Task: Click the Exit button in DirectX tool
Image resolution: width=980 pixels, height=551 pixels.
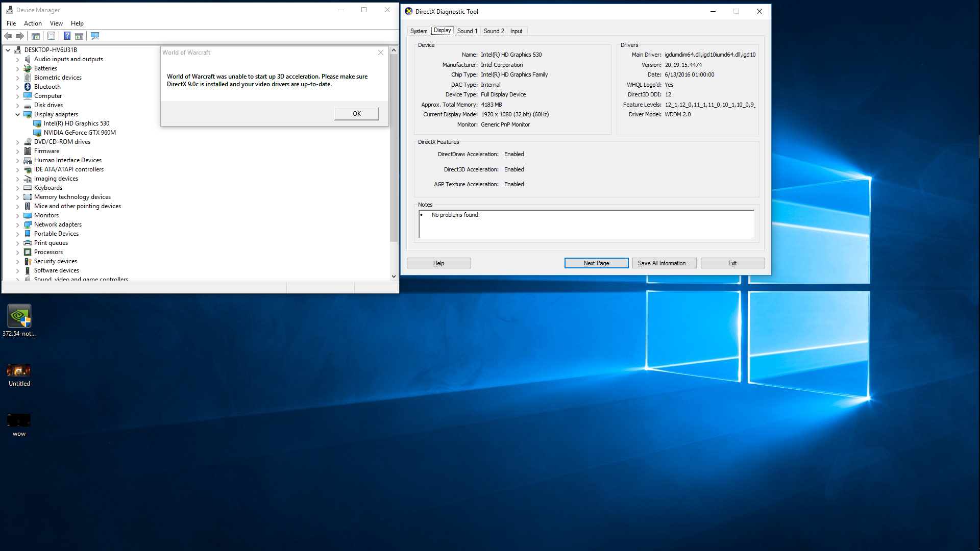Action: pyautogui.click(x=732, y=263)
